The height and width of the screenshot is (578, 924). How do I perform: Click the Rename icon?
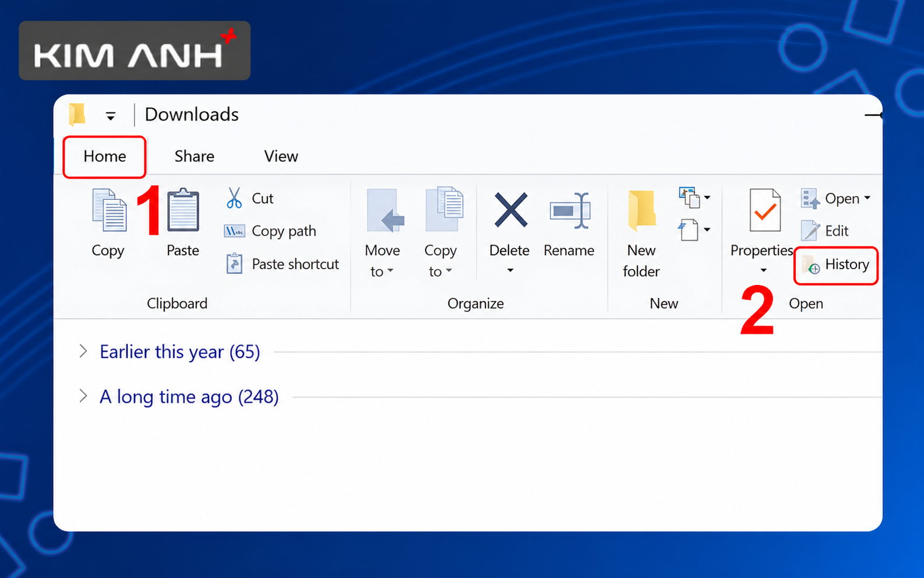[570, 210]
